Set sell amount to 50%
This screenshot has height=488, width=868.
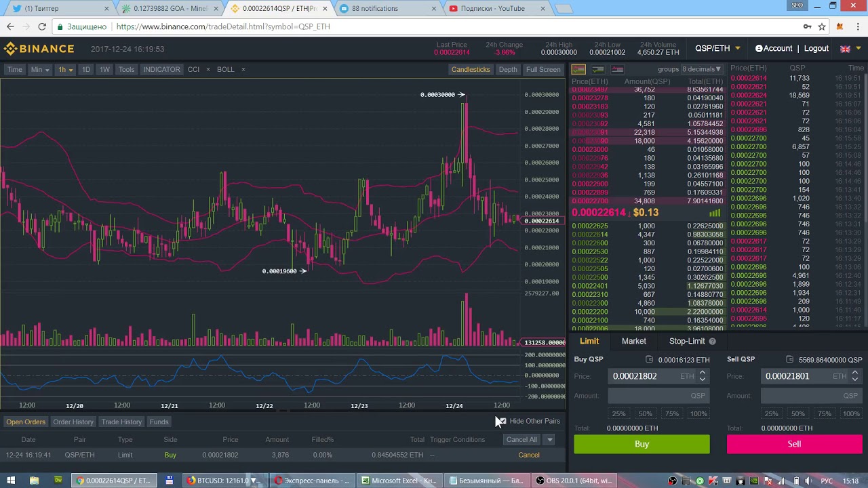tap(797, 413)
